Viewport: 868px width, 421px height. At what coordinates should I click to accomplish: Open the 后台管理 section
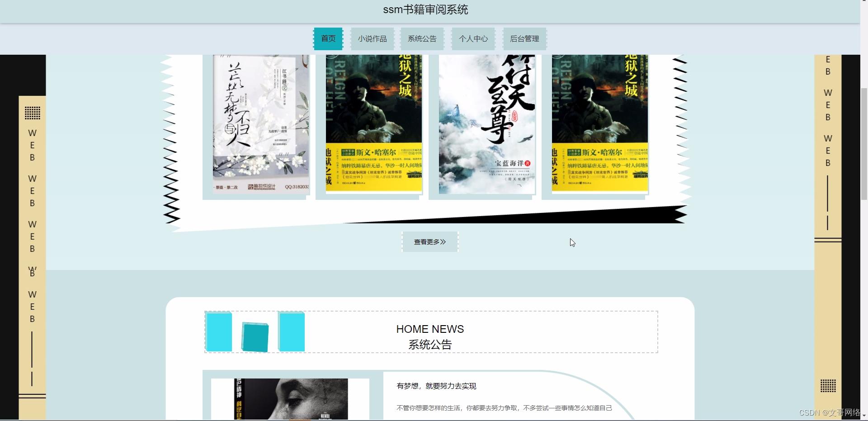pyautogui.click(x=524, y=39)
